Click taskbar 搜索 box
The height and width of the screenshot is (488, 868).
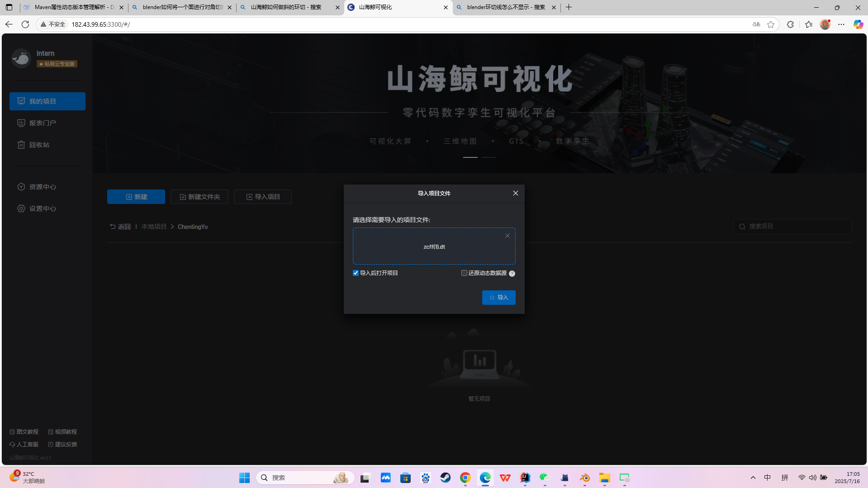click(x=305, y=478)
